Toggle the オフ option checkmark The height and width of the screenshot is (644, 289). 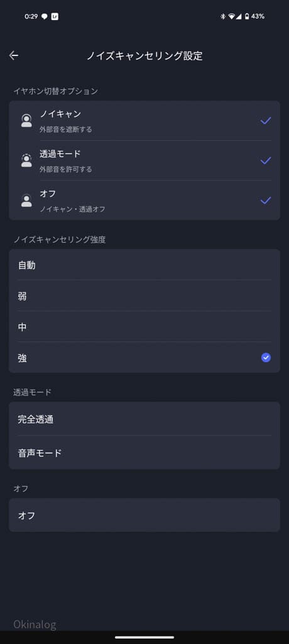tap(266, 200)
